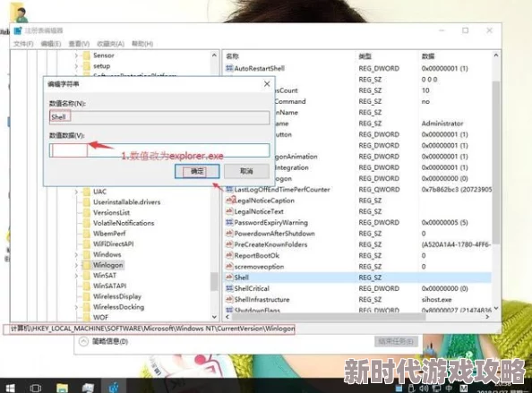
Task: Click the ShellInfrastructure string icon
Action: tap(229, 299)
